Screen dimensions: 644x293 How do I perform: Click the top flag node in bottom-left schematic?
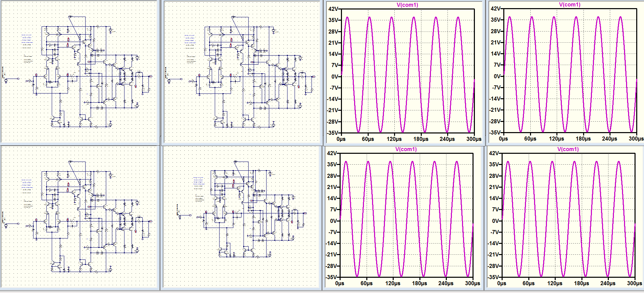(70, 162)
